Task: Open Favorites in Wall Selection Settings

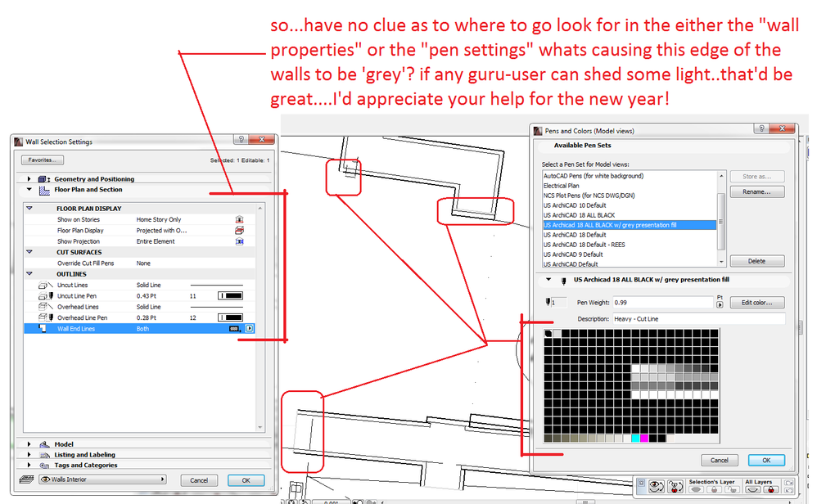Action: click(43, 160)
